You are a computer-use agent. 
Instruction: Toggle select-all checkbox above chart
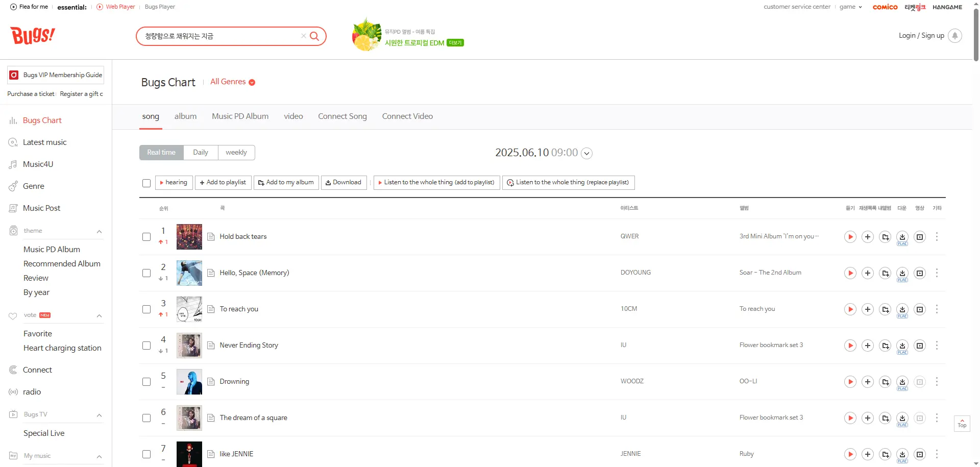coord(146,183)
